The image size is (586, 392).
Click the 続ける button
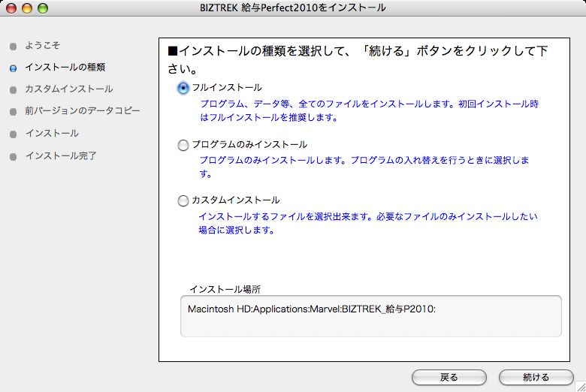[536, 378]
